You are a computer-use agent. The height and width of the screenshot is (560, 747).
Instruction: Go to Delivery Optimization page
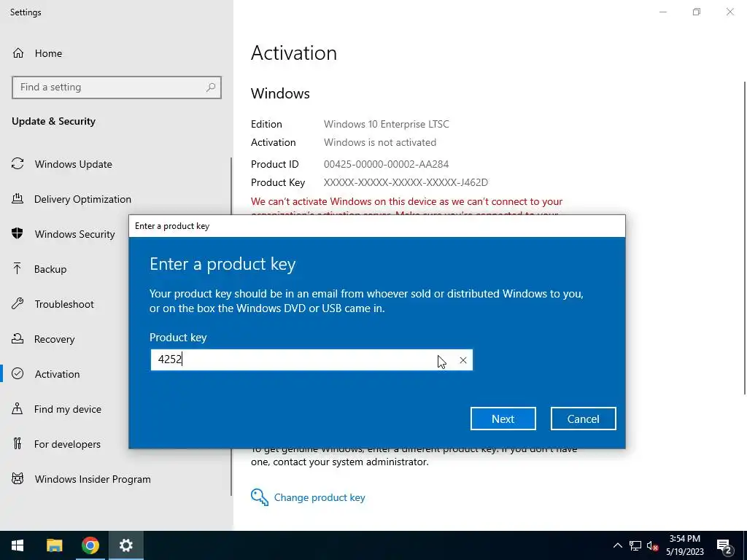coord(82,199)
